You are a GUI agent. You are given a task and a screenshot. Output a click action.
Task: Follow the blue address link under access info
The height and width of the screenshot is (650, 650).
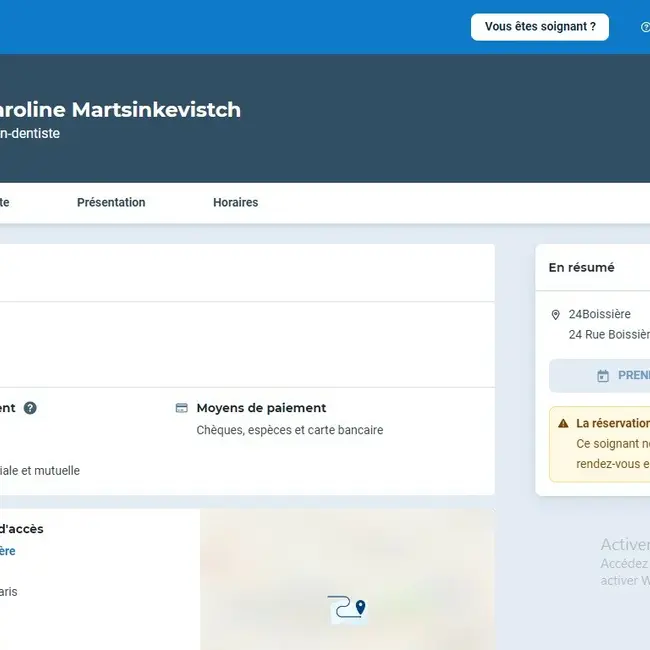pyautogui.click(x=8, y=551)
